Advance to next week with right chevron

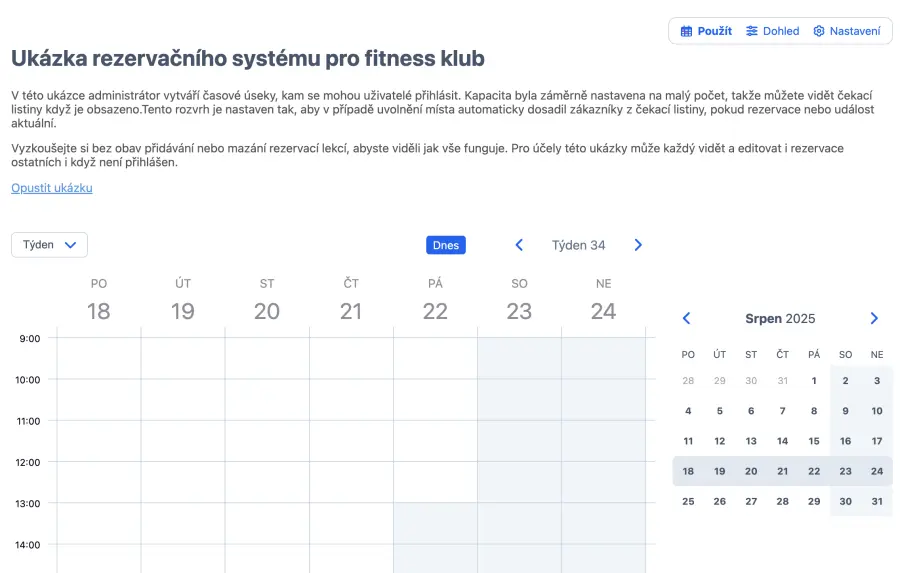tap(638, 245)
